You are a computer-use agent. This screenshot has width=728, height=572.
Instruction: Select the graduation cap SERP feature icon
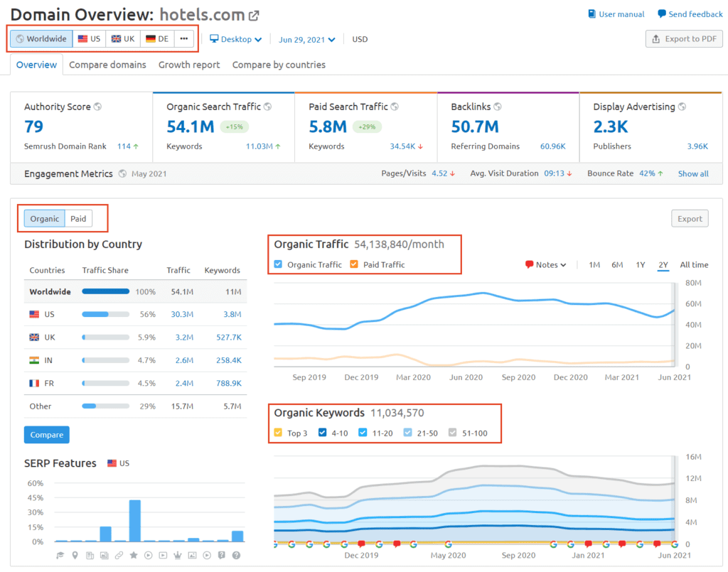pyautogui.click(x=60, y=555)
